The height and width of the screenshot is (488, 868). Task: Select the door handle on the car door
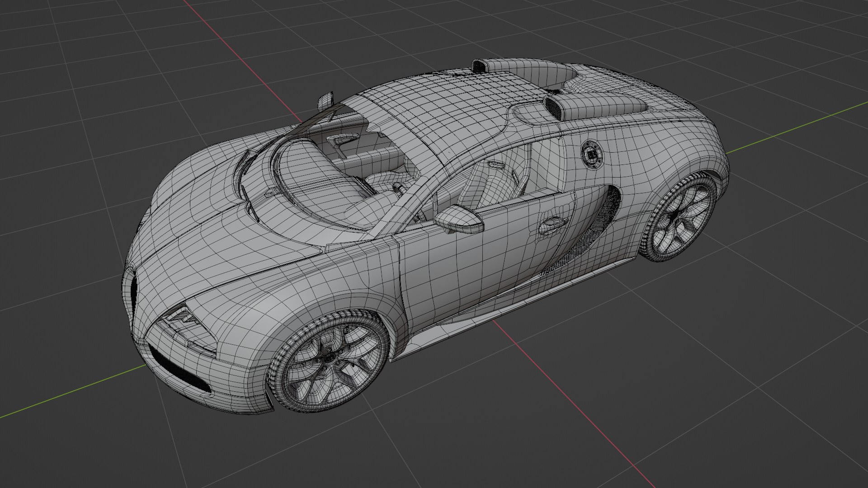point(553,225)
